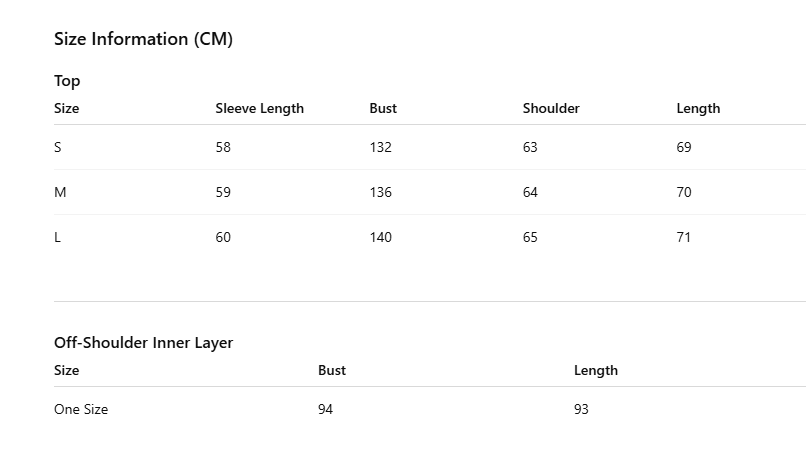The height and width of the screenshot is (463, 806).
Task: Click inner layer length value 93
Action: (x=581, y=410)
